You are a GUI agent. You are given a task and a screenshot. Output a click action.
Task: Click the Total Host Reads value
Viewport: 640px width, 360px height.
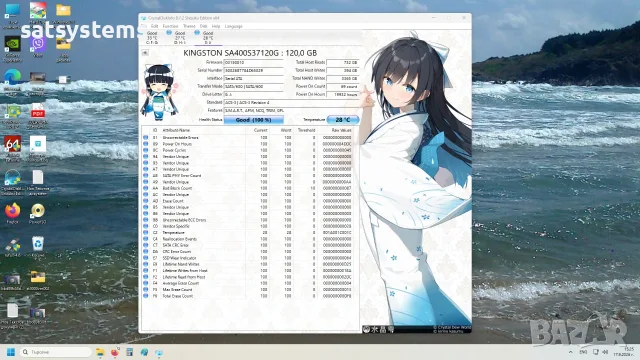coord(342,62)
